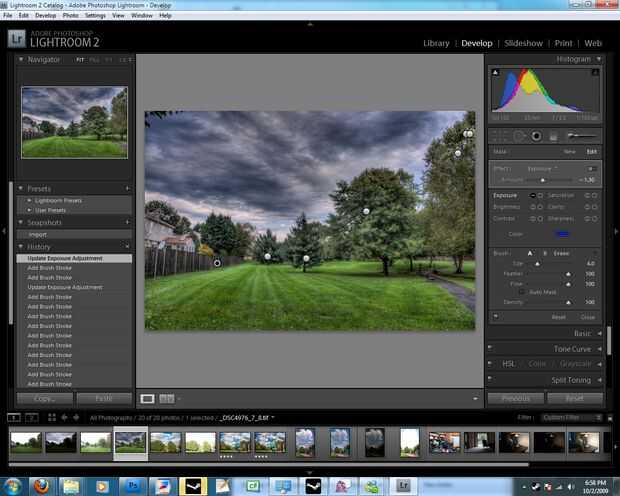Open the brush Color swatch
The image size is (620, 496).
[x=562, y=234]
